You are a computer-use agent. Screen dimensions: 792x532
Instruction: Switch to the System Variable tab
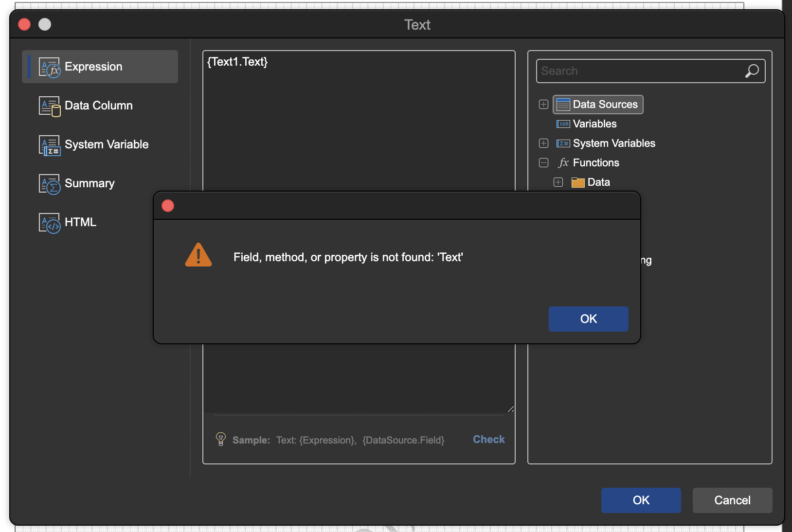(x=100, y=144)
